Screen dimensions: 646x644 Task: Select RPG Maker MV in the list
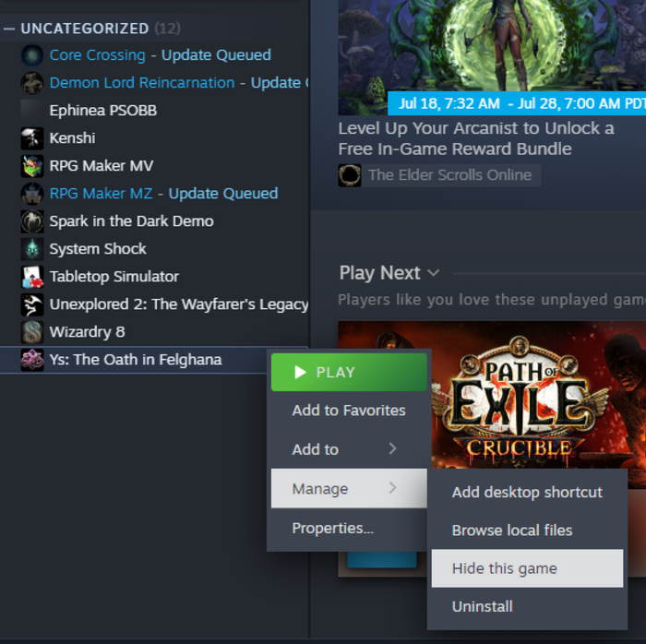click(x=154, y=165)
